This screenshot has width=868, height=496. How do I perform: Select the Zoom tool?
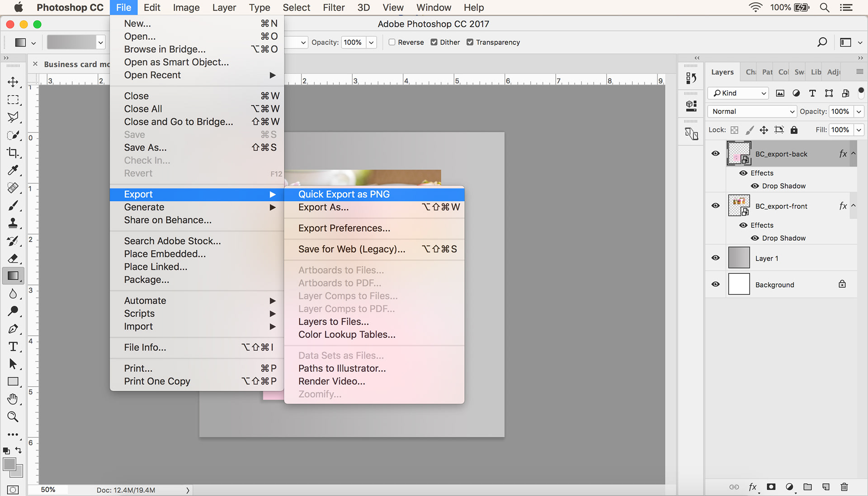[x=13, y=417]
